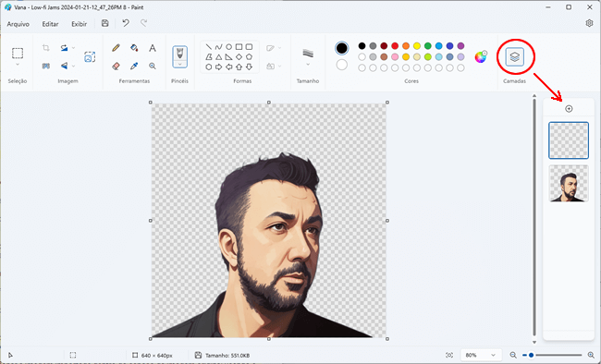Activate the black primary color slot
Viewport: 601px width, 364px height.
pyautogui.click(x=341, y=48)
